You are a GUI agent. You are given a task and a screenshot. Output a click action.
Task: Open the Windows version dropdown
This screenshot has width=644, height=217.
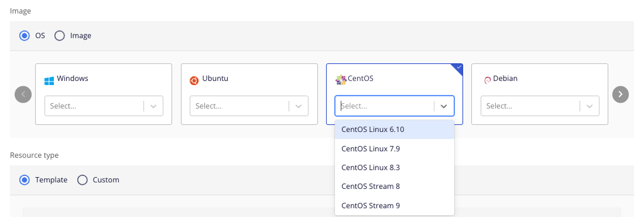click(104, 106)
